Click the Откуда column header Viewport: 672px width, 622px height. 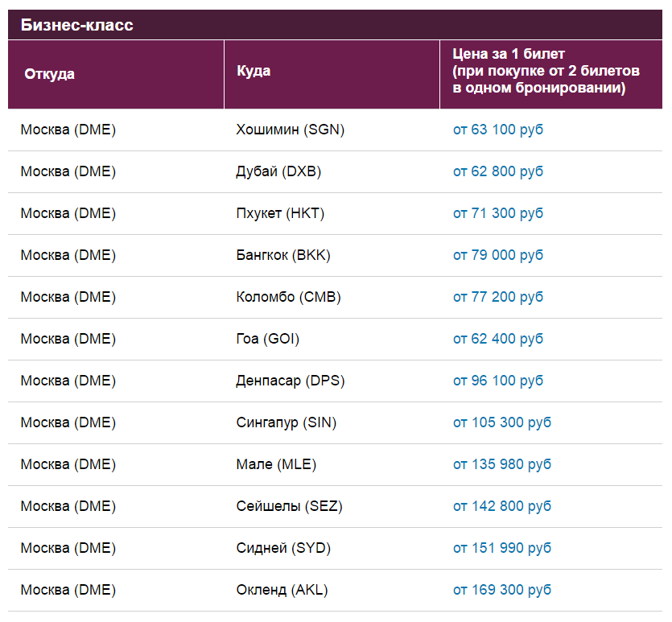(50, 74)
